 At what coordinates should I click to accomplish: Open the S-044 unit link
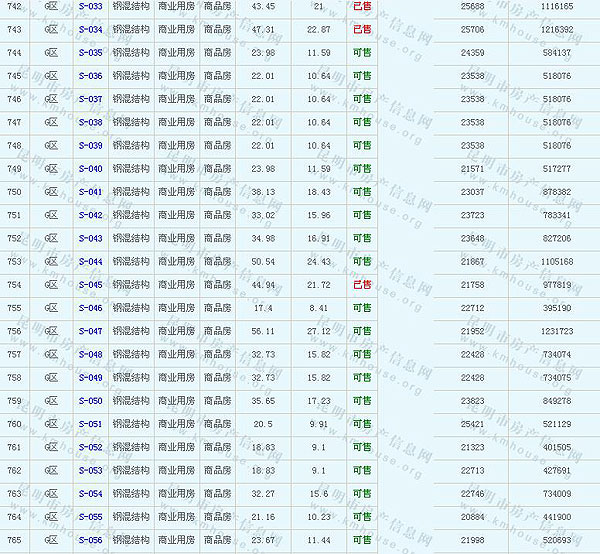tap(90, 262)
